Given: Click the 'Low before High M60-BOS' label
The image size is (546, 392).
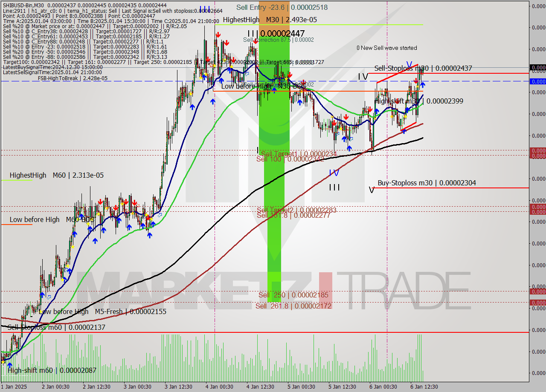Looking at the screenshot, I should pos(52,219).
